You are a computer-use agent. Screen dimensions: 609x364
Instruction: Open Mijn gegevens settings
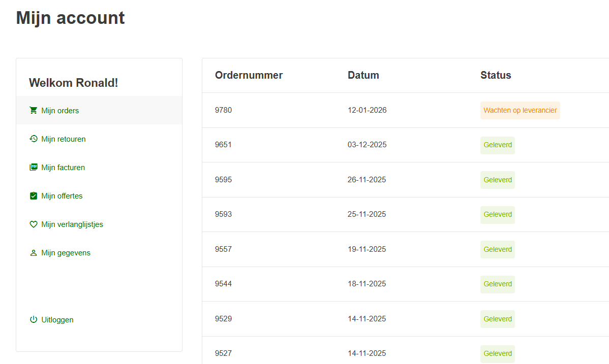[66, 253]
